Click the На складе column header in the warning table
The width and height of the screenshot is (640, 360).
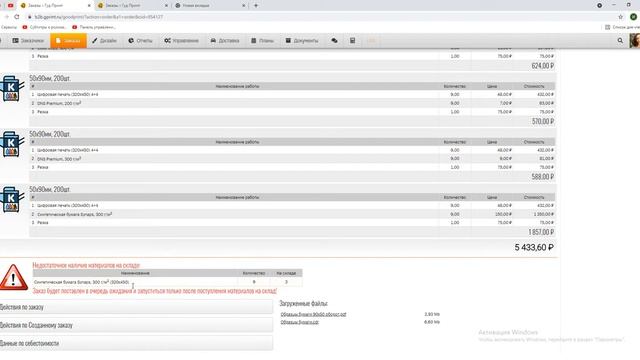[286, 273]
